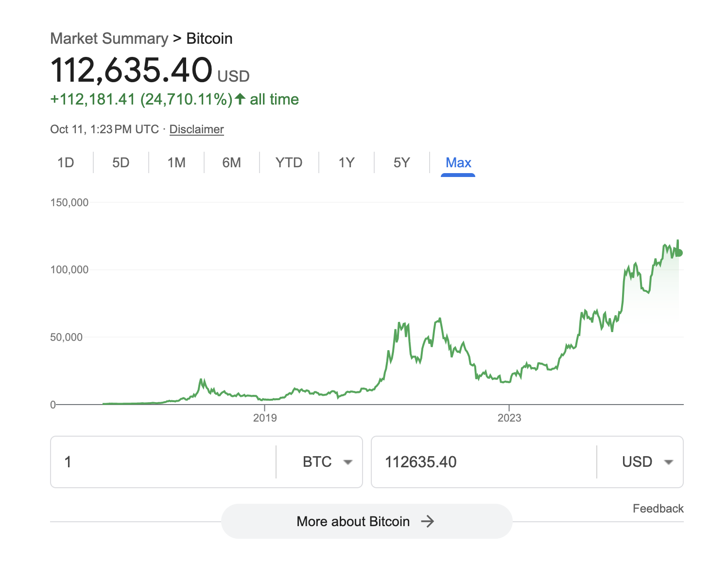Click the USD amount field showing 112635.40
The image size is (728, 566).
coord(484,462)
